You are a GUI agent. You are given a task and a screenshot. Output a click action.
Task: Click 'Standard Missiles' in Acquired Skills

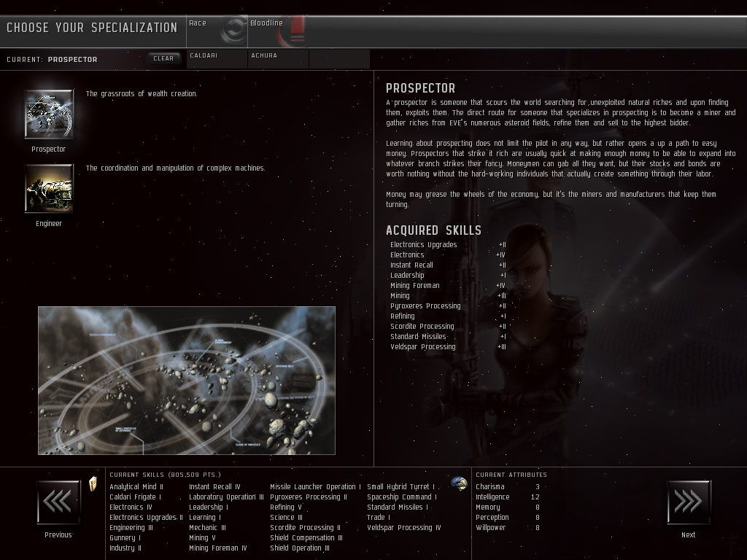point(418,337)
